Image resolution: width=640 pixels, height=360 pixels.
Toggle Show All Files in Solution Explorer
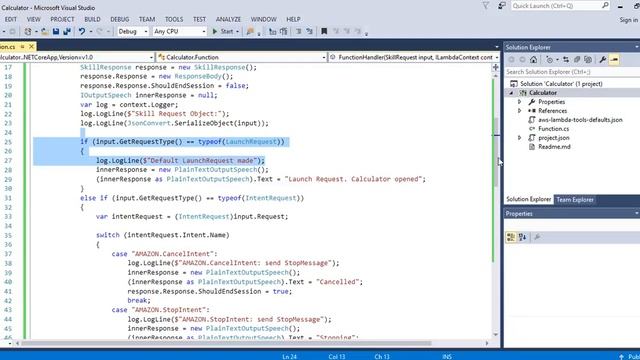pyautogui.click(x=588, y=60)
